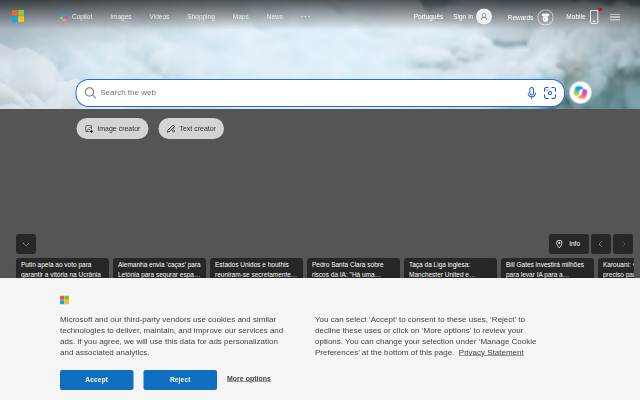Reject cookies in the consent banner
640x400 pixels.
[x=180, y=380]
